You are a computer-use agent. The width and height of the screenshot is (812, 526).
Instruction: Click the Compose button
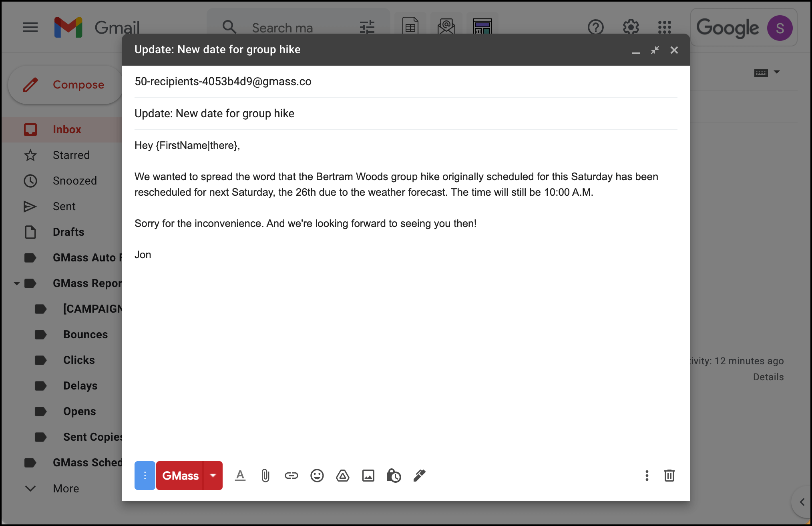[65, 85]
